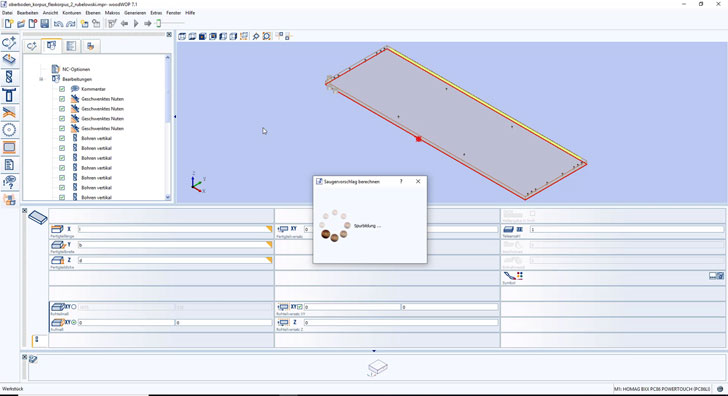Click the scroll down arrow of the tree list
Image resolution: width=728 pixels, height=396 pixels.
[x=168, y=197]
